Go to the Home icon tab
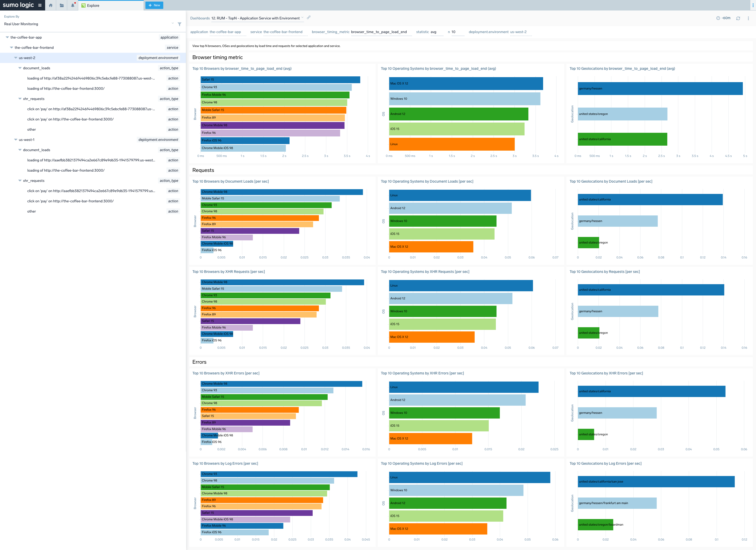 pyautogui.click(x=51, y=5)
